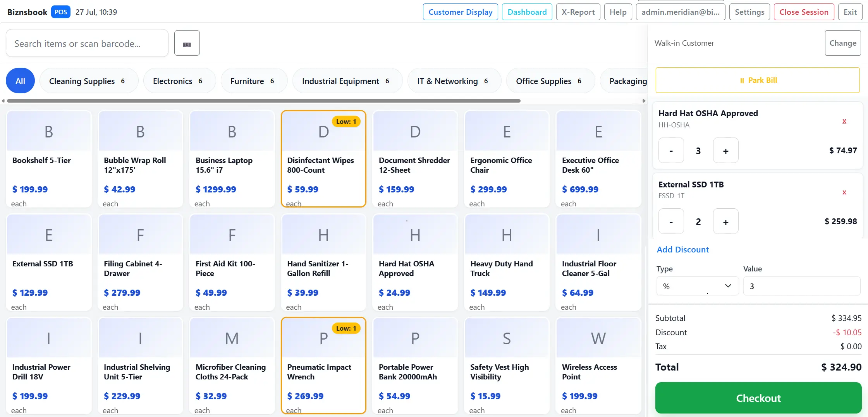The image size is (868, 417).
Task: Add First Aid Kit 100-Piece to cart
Action: [232, 263]
